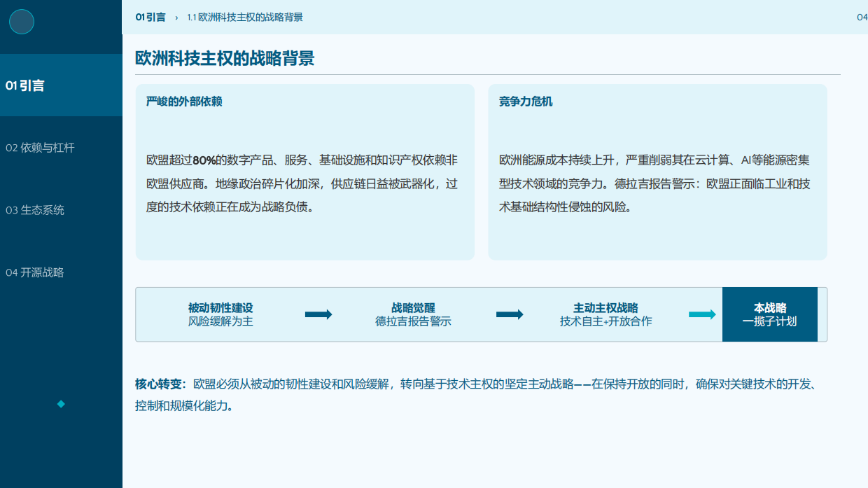Click the text line starting 欧洲能源成本持续上升
Screen dimensions: 868x488
pyautogui.click(x=654, y=160)
